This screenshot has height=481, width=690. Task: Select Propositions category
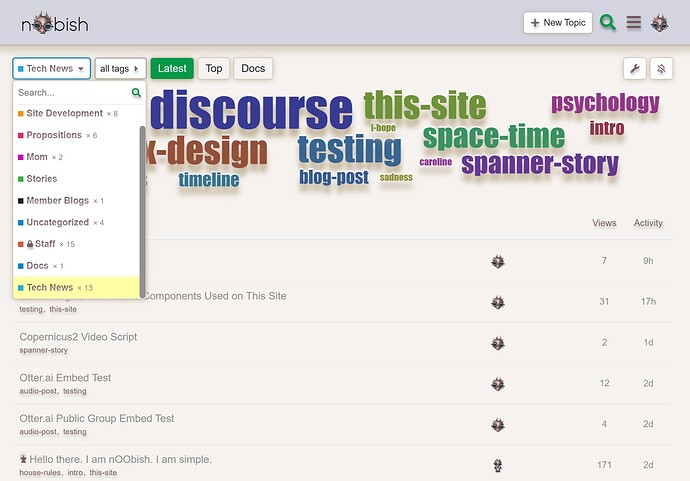coord(77,135)
